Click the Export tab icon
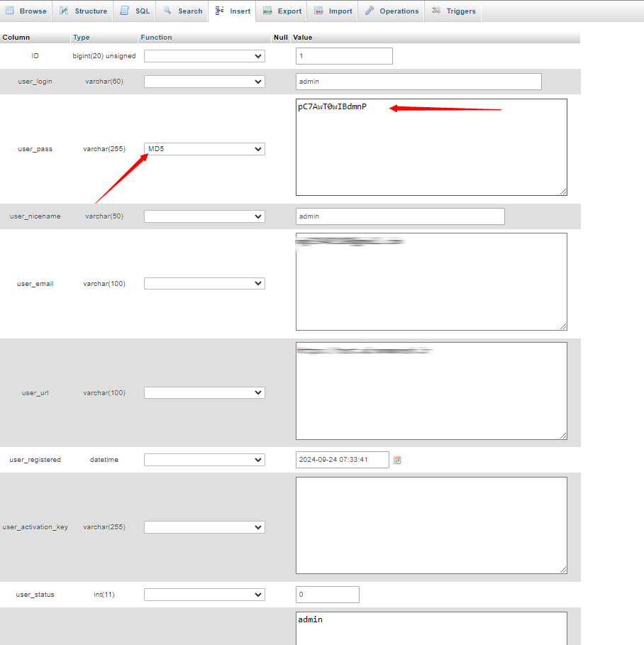This screenshot has width=644, height=645. coord(267,11)
